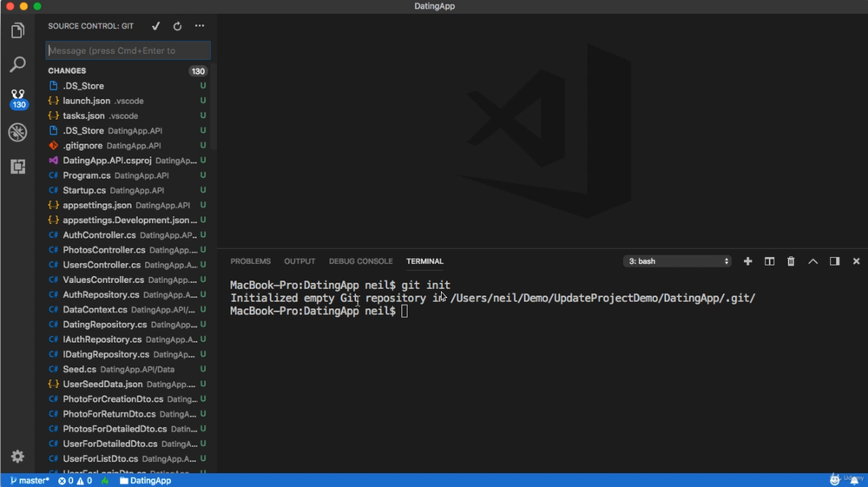Select UserForListDto.cs in changes
The height and width of the screenshot is (487, 868).
[x=127, y=458]
